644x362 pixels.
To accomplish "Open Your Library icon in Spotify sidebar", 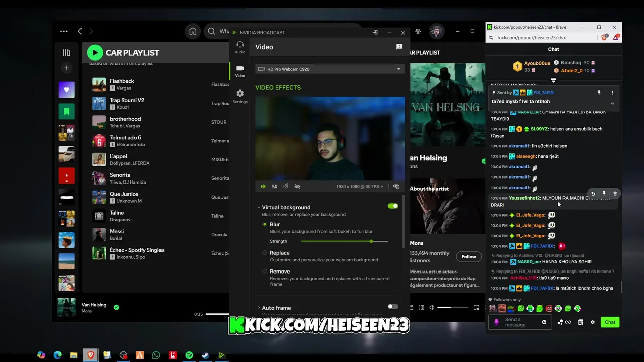I will tap(66, 52).
